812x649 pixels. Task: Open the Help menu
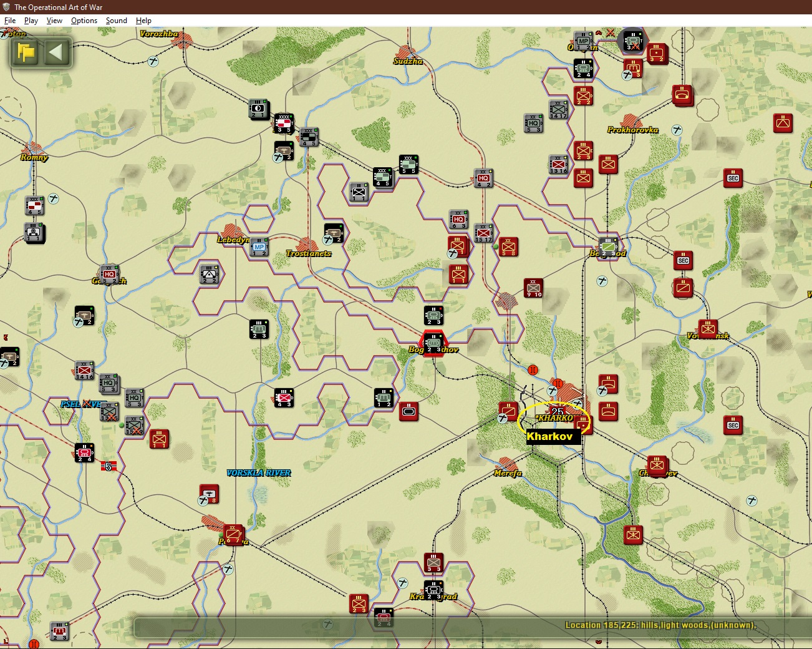pyautogui.click(x=143, y=21)
